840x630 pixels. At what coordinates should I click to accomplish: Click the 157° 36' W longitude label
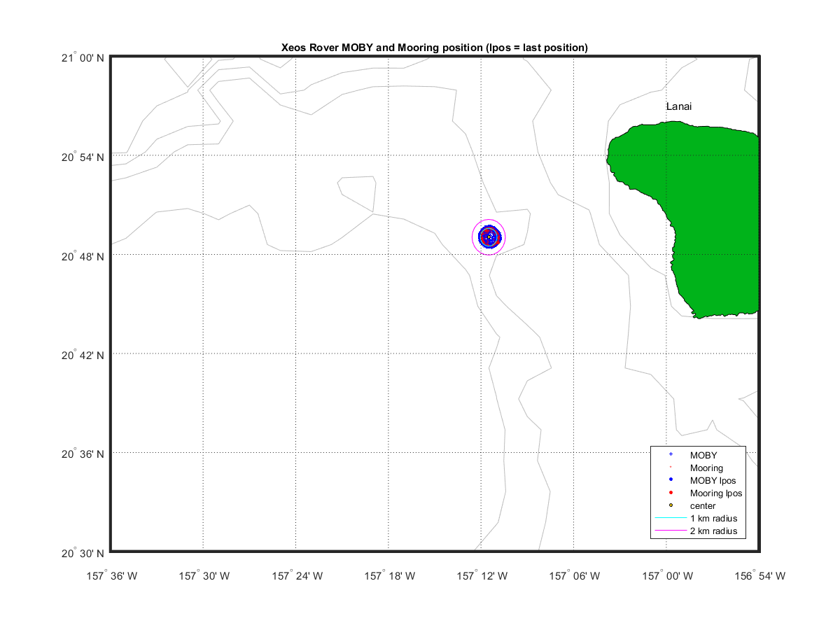111,576
